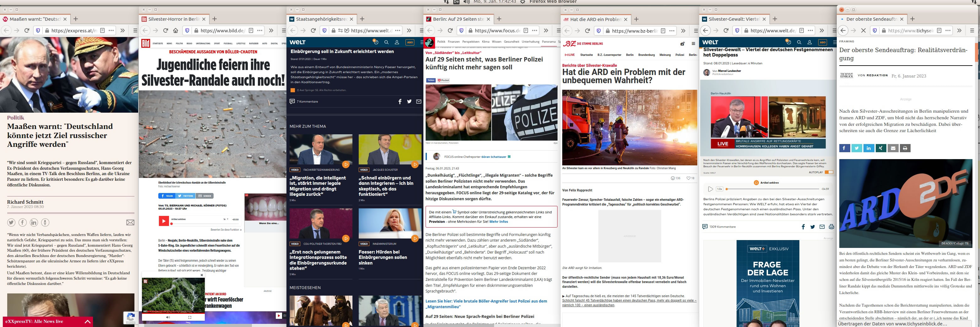Open B.Z. 'Polizei' navigation item
Image resolution: width=980 pixels, height=327 pixels.
click(x=679, y=55)
